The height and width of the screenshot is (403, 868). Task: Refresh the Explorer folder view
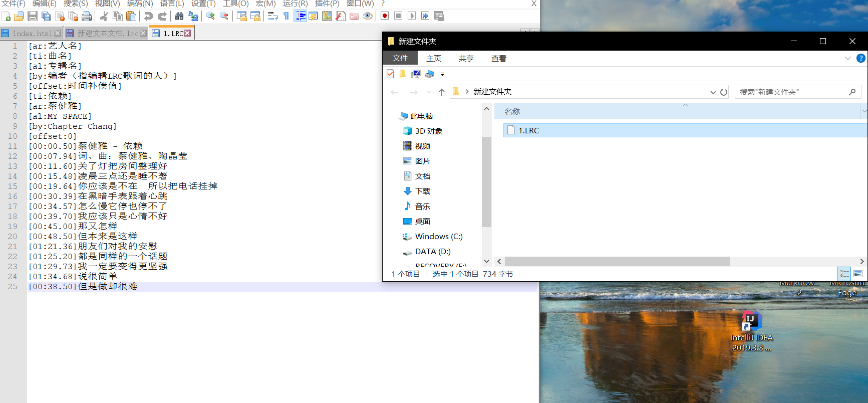(x=723, y=92)
